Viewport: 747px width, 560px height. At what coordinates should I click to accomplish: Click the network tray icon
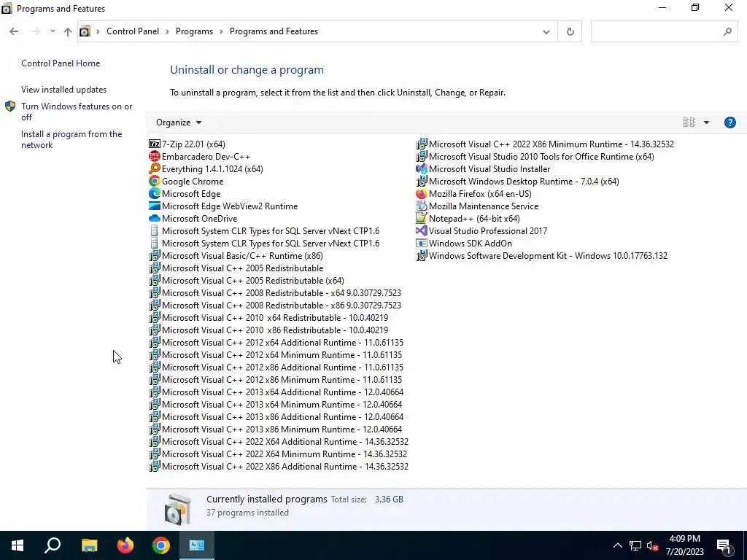pos(635,545)
